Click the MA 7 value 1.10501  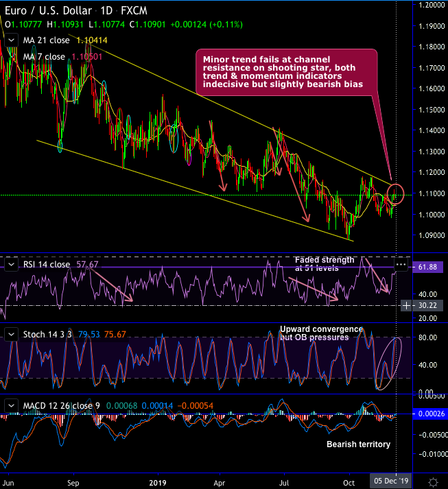(x=86, y=57)
